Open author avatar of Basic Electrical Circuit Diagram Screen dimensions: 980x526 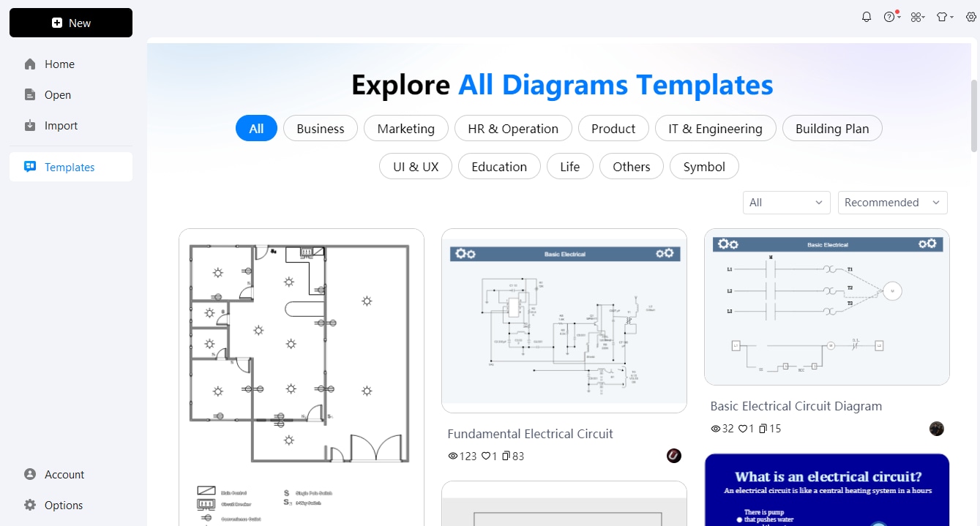(x=937, y=429)
